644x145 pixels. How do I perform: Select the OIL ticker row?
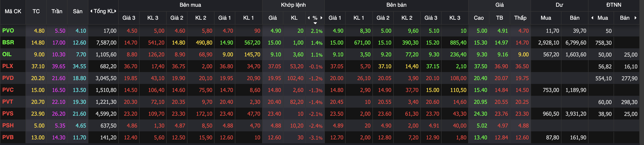tap(7, 54)
